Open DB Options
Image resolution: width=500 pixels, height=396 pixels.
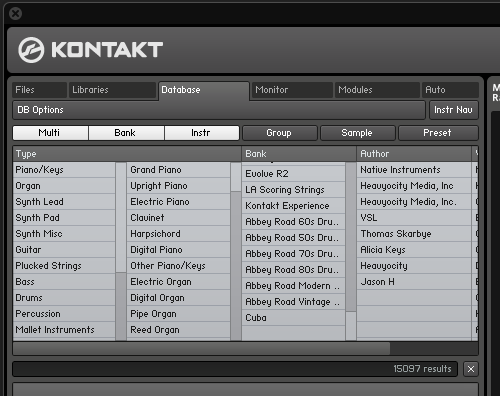click(219, 110)
